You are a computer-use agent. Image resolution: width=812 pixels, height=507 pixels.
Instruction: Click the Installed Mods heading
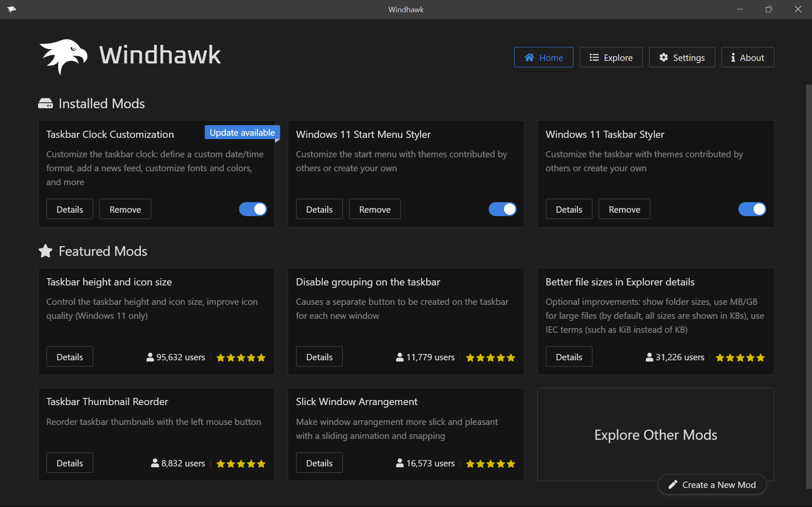pyautogui.click(x=102, y=104)
